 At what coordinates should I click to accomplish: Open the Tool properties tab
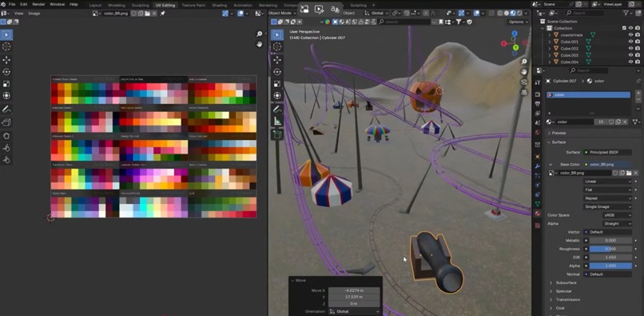(x=537, y=82)
